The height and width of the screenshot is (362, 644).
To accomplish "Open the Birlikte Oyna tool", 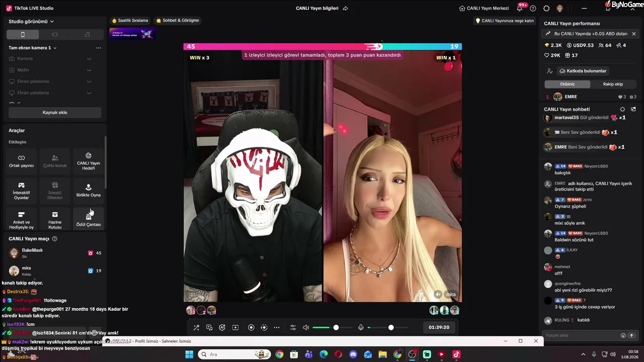I will click(89, 191).
